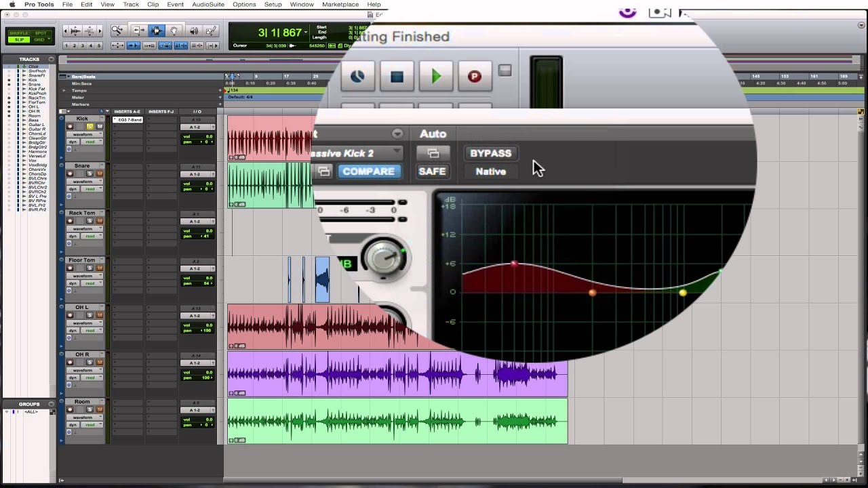Enable SPOT edit mode

41,33
